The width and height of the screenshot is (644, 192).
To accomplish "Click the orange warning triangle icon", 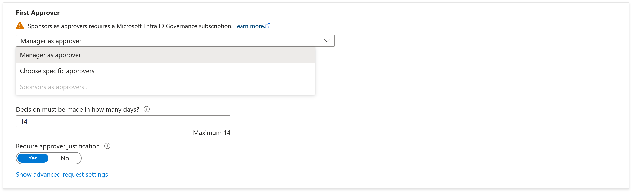I will click(20, 25).
